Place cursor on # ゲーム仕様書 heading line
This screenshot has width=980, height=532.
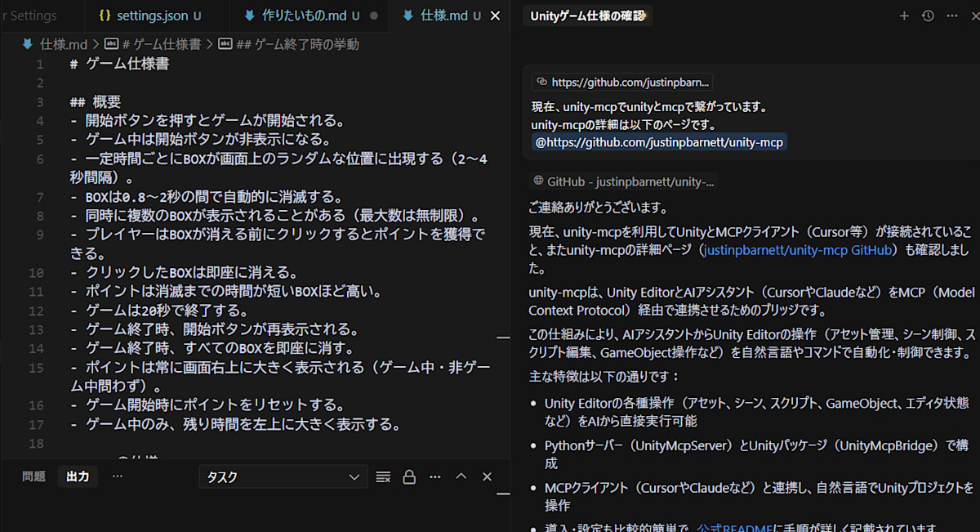click(x=120, y=64)
